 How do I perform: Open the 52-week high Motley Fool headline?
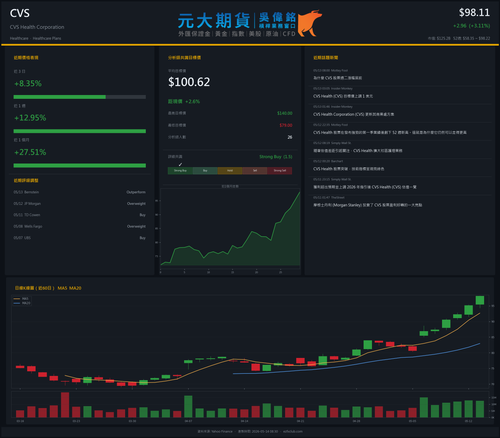coord(390,132)
